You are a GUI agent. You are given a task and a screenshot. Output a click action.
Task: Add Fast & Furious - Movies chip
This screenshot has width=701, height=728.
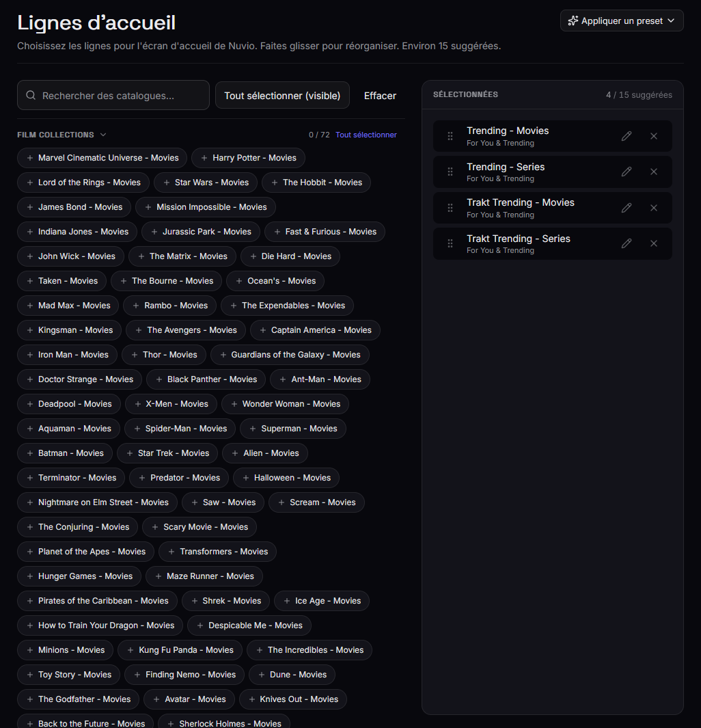coord(325,232)
